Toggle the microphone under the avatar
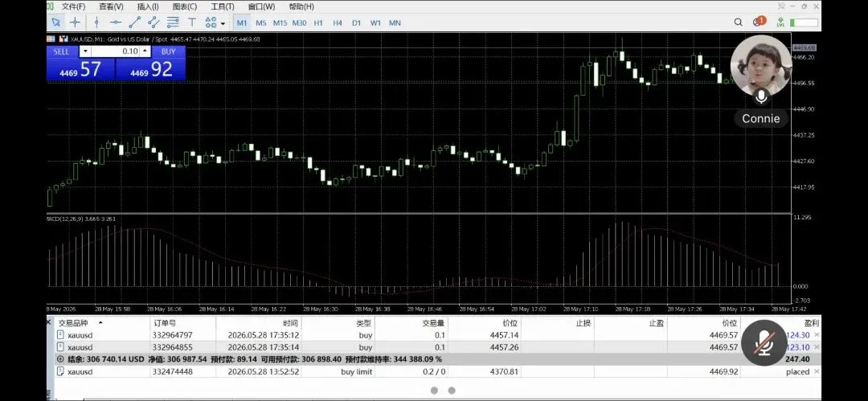 click(x=761, y=97)
